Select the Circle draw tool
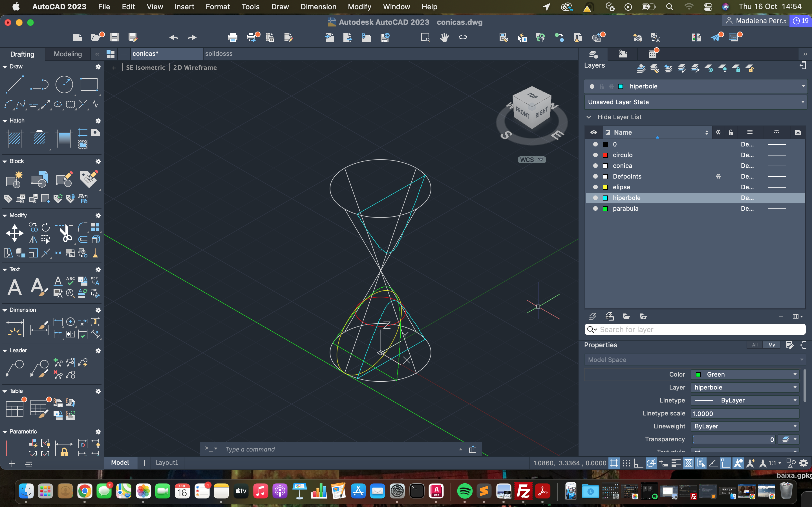The height and width of the screenshot is (507, 812). click(x=64, y=84)
